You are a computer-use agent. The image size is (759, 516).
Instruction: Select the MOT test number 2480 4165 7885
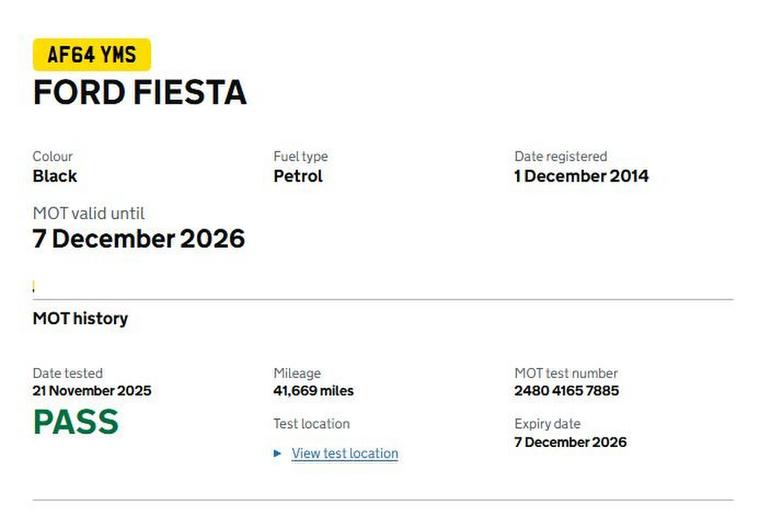click(x=566, y=391)
